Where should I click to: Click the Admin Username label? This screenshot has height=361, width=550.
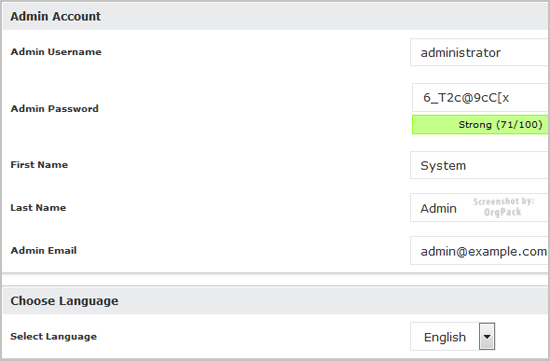56,52
